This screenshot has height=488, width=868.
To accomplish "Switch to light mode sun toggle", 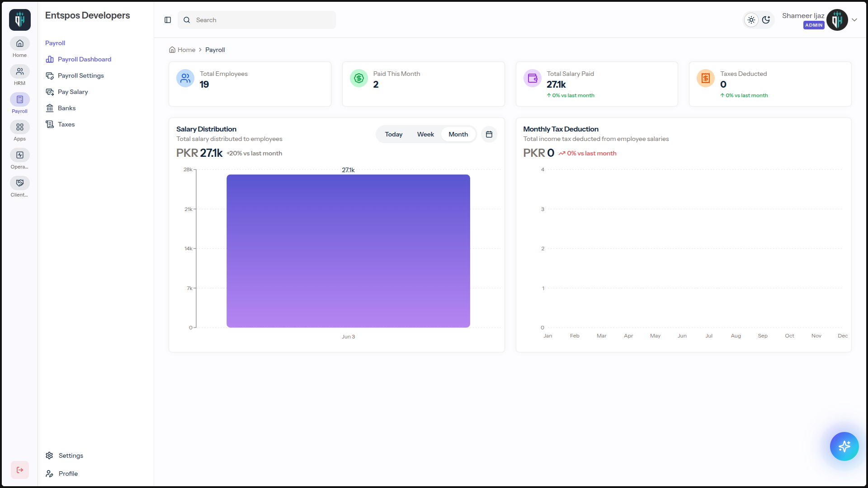I will [751, 20].
